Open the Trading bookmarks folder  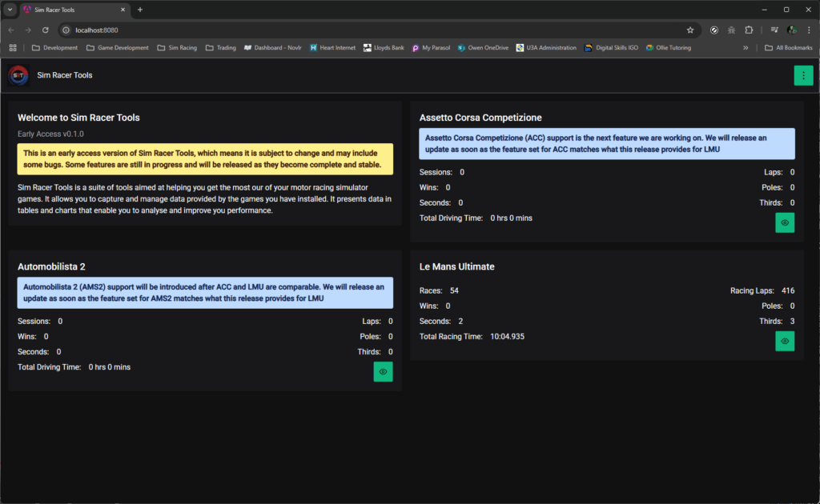221,47
